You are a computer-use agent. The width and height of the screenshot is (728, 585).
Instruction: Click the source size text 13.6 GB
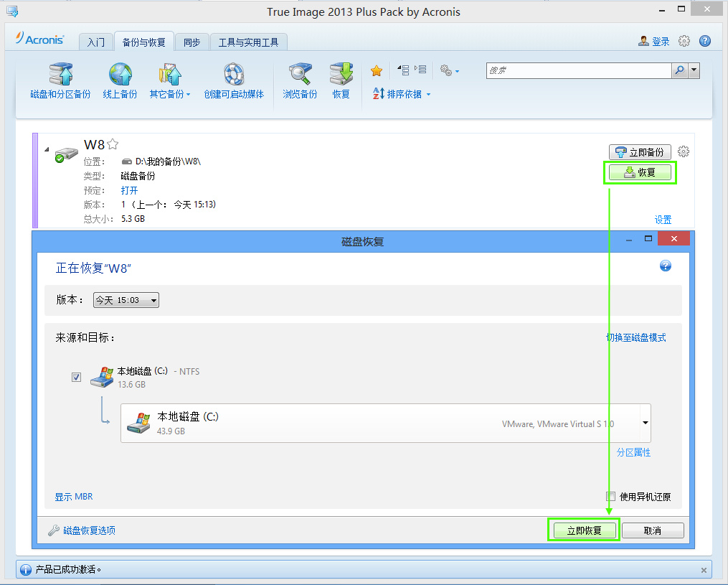click(131, 385)
